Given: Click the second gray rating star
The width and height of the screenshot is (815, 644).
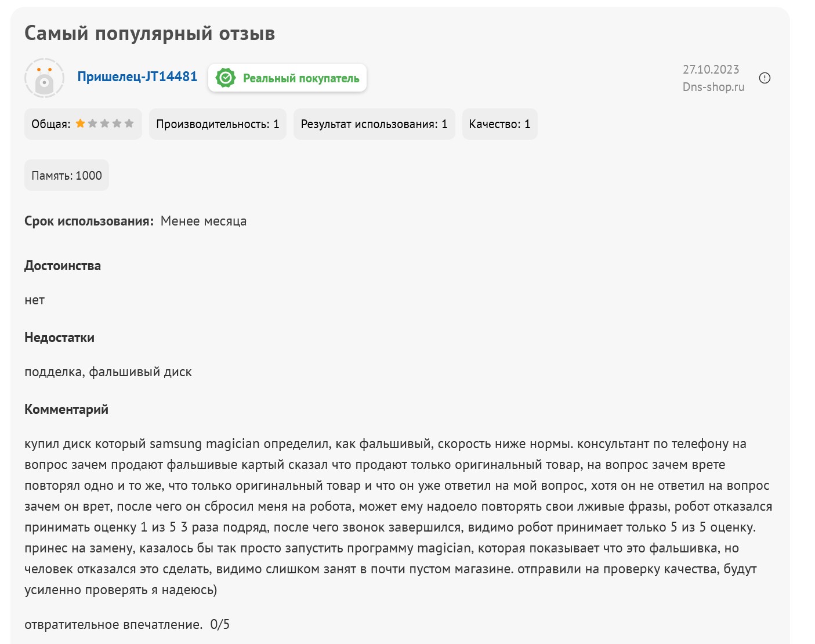Looking at the screenshot, I should coord(93,123).
